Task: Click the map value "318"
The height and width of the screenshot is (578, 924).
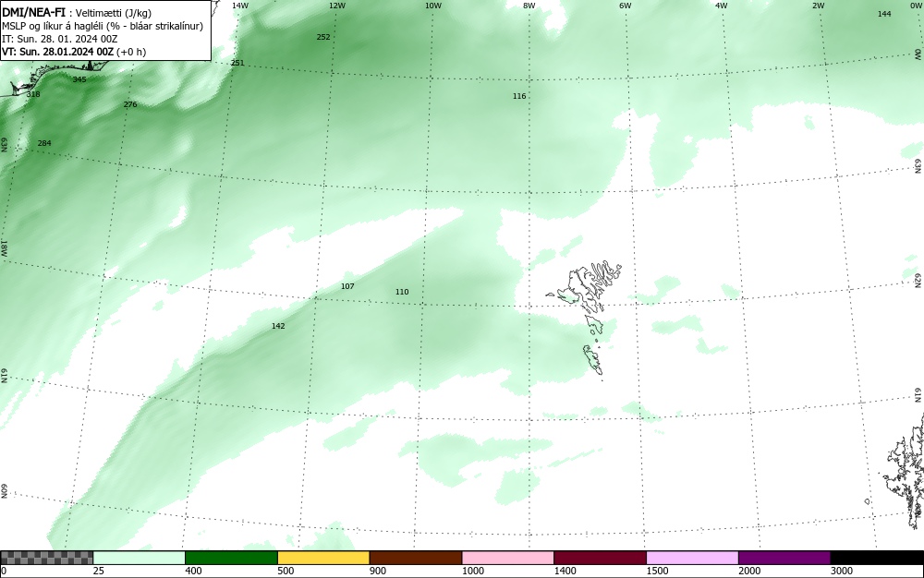Action: pyautogui.click(x=33, y=94)
